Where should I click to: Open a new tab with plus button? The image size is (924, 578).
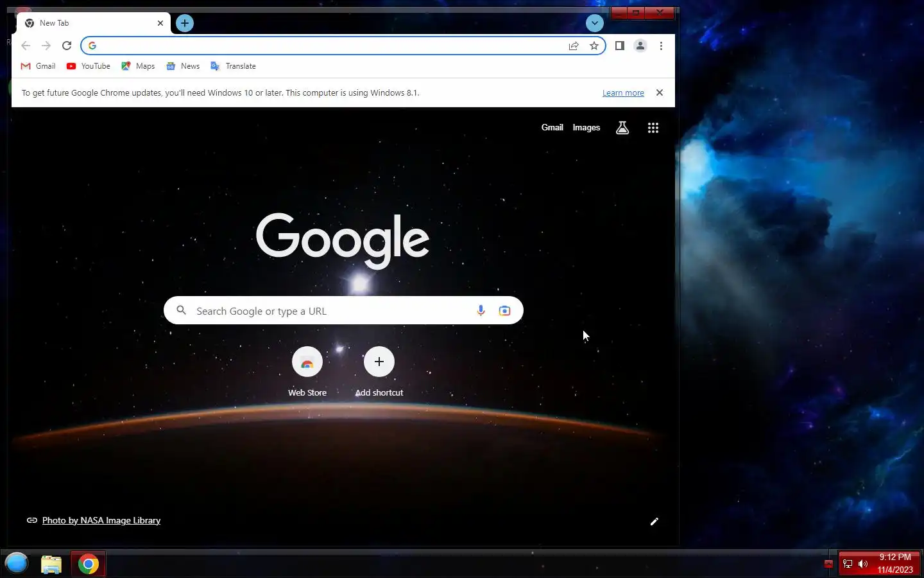[x=185, y=23]
